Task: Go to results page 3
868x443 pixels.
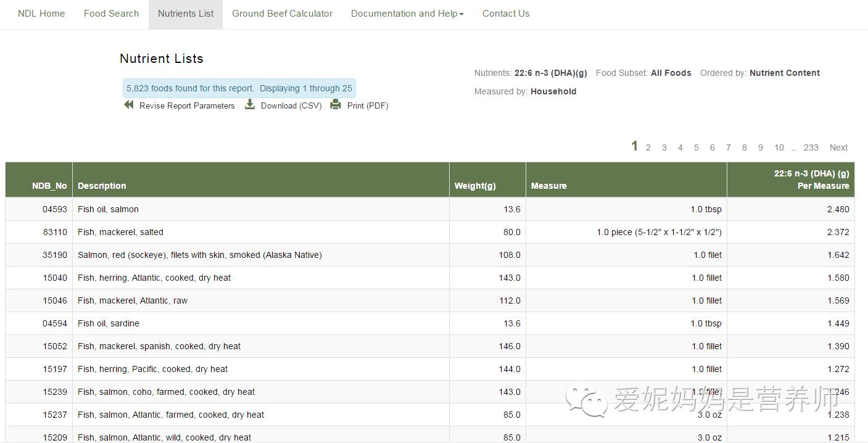Action: (664, 147)
